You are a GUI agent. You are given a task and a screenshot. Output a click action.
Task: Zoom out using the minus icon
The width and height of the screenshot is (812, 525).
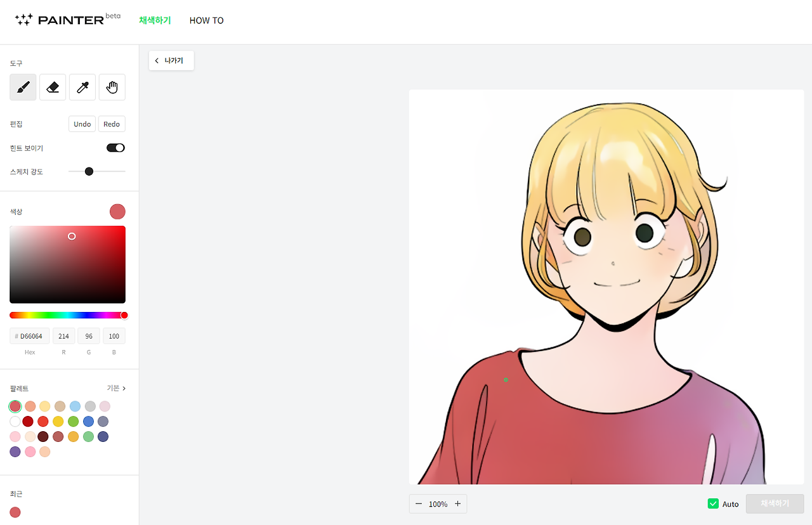pos(419,503)
